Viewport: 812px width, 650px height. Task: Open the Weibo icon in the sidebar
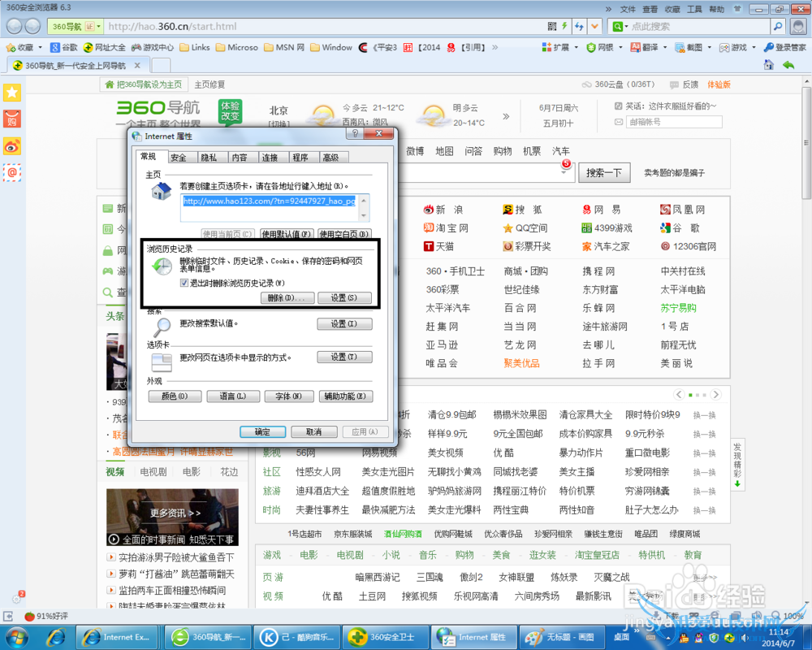point(12,146)
